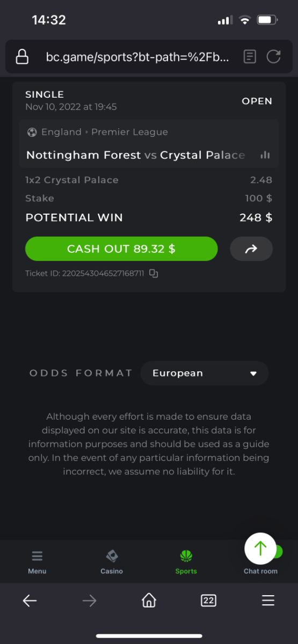This screenshot has width=298, height=644.
Task: Cash out the bet for 89.32 $
Action: [x=121, y=249]
